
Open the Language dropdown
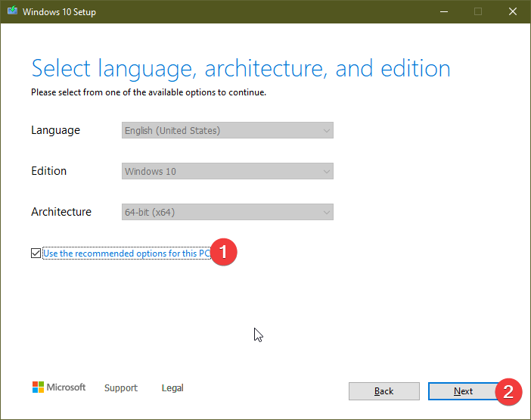[227, 130]
